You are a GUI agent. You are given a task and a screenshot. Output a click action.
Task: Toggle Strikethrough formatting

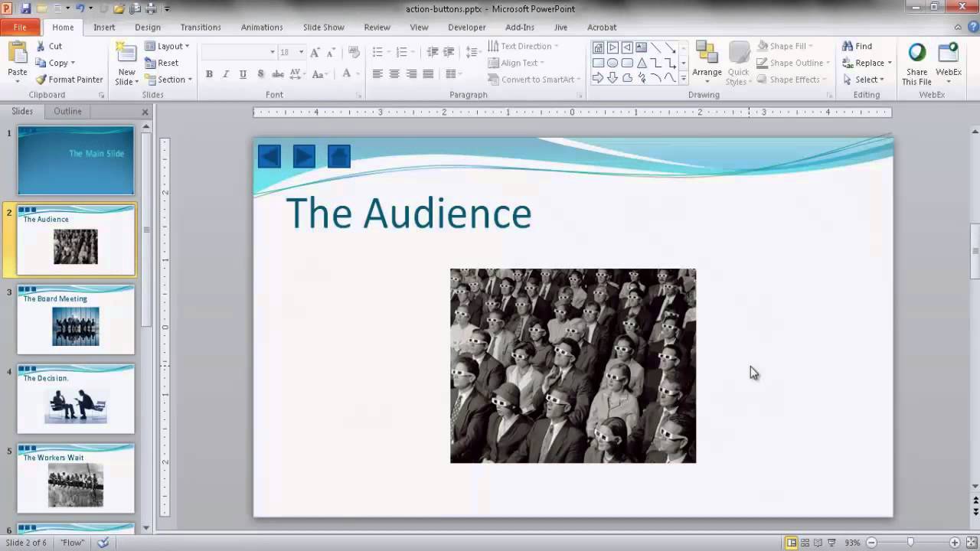278,74
